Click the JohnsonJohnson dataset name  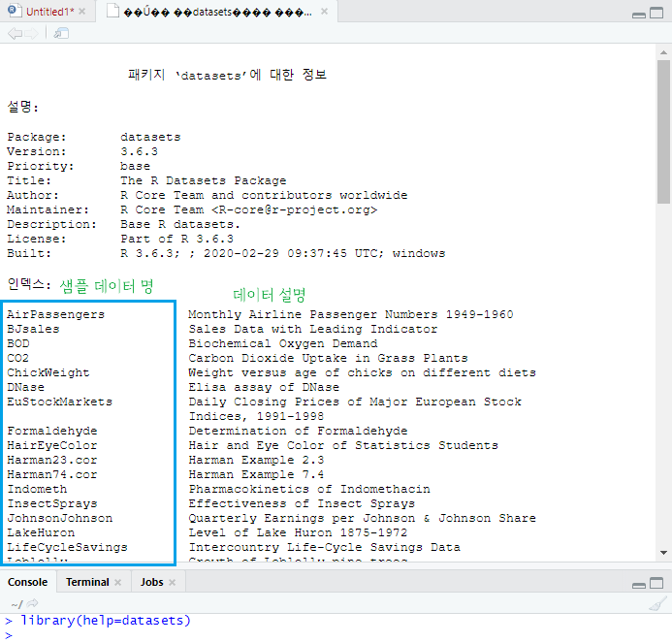pyautogui.click(x=59, y=519)
